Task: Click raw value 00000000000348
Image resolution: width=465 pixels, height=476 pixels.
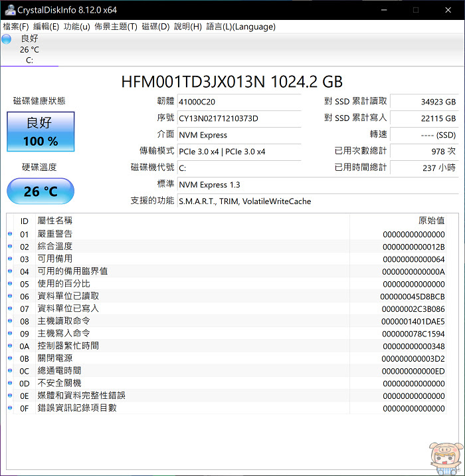Action: tap(414, 346)
